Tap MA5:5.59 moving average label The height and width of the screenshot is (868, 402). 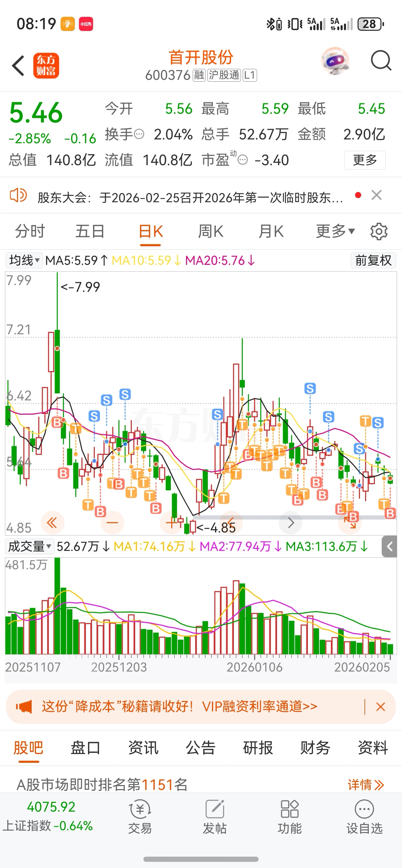click(76, 261)
